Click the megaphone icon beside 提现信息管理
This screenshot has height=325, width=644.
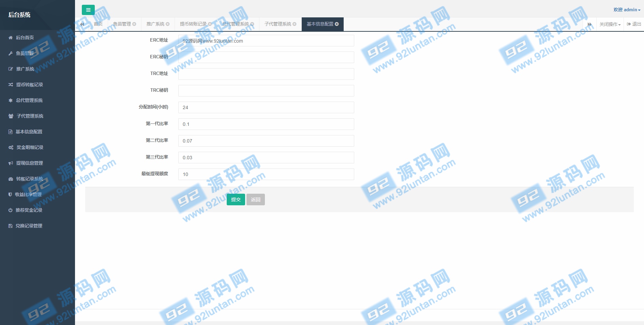(11, 163)
